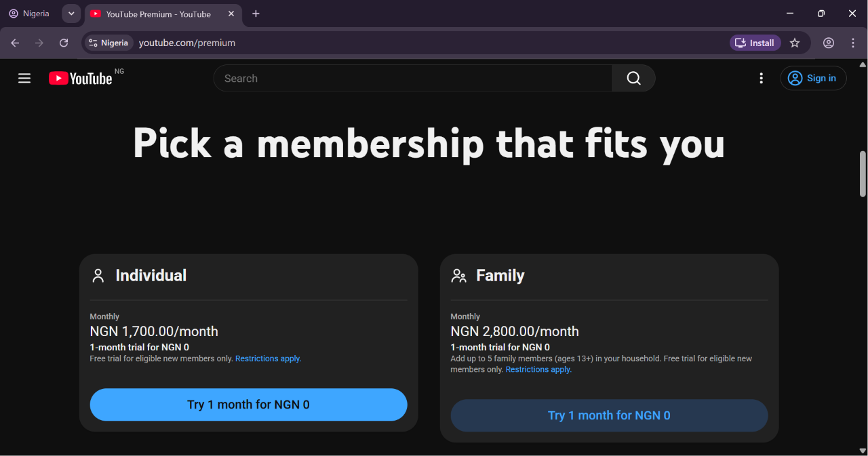Restore down the Chrome window
The image size is (868, 456).
821,14
